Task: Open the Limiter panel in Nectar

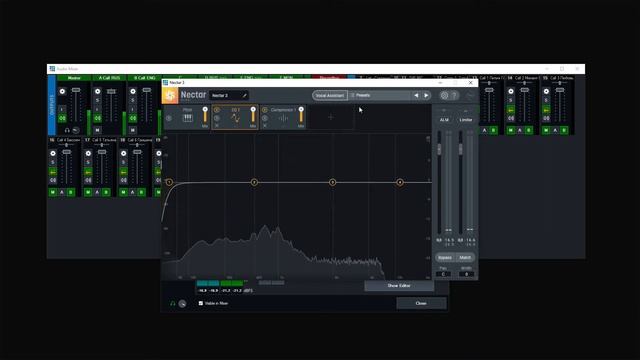Action: [466, 120]
